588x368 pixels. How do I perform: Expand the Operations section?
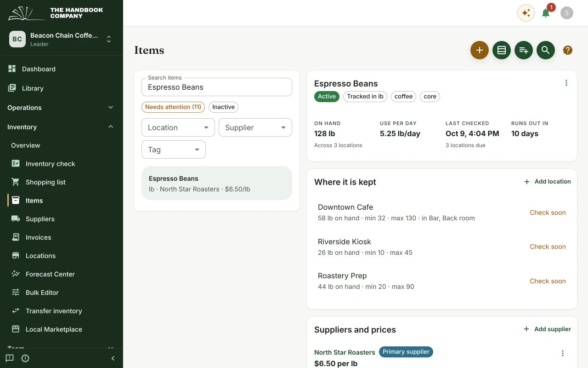pos(62,108)
